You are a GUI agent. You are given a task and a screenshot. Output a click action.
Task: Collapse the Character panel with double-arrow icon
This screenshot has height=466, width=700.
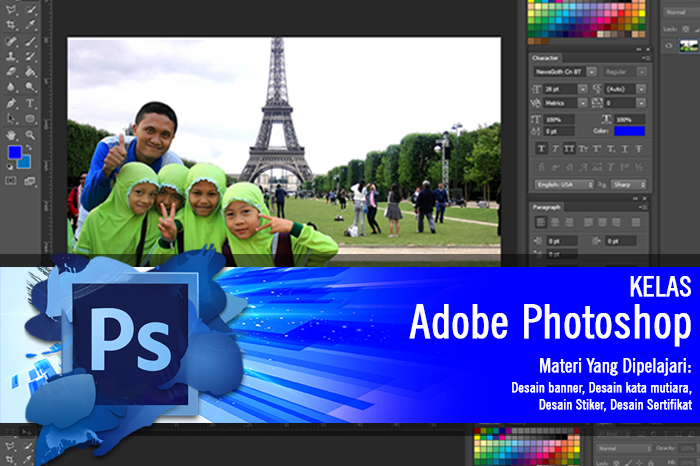click(x=638, y=50)
